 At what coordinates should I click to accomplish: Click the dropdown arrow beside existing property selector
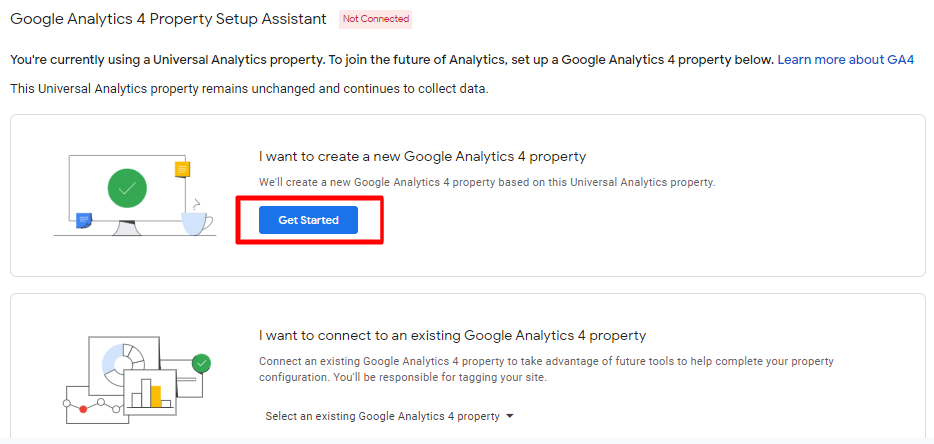[x=510, y=416]
